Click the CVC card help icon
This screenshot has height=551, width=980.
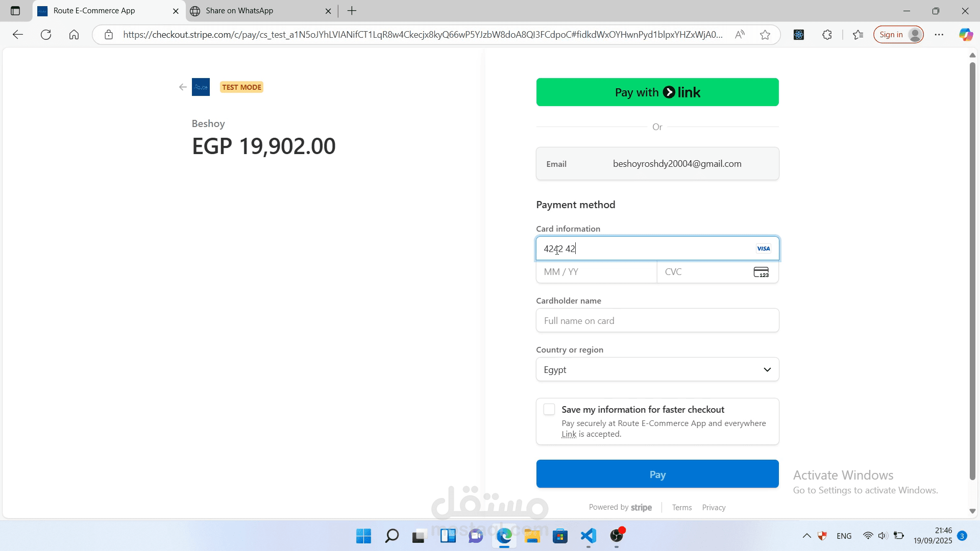(761, 272)
